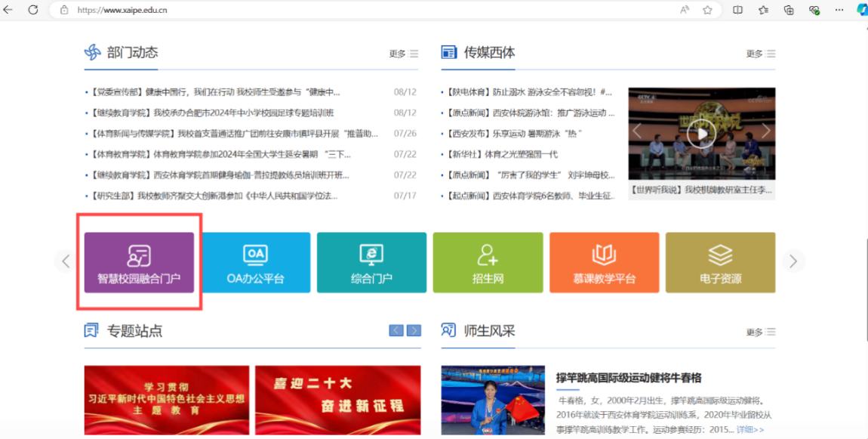Play the 世界听我说 video
This screenshot has height=439, width=868.
click(x=701, y=134)
